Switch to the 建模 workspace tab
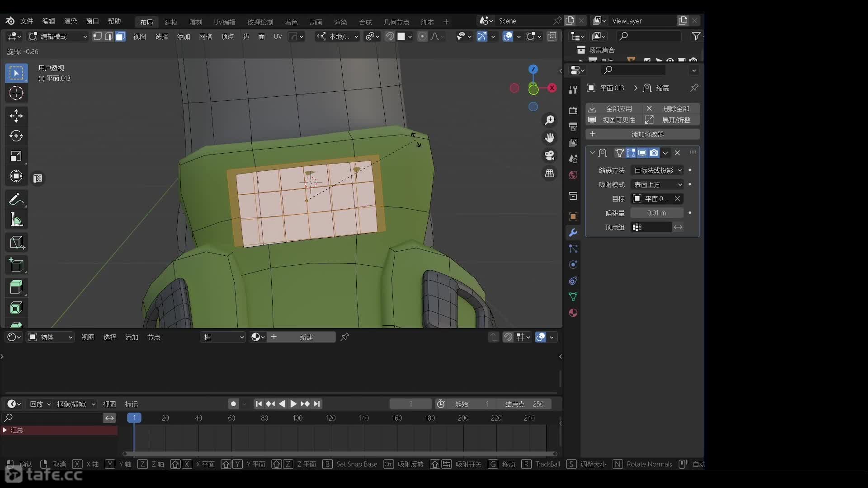868x488 pixels. pos(171,22)
